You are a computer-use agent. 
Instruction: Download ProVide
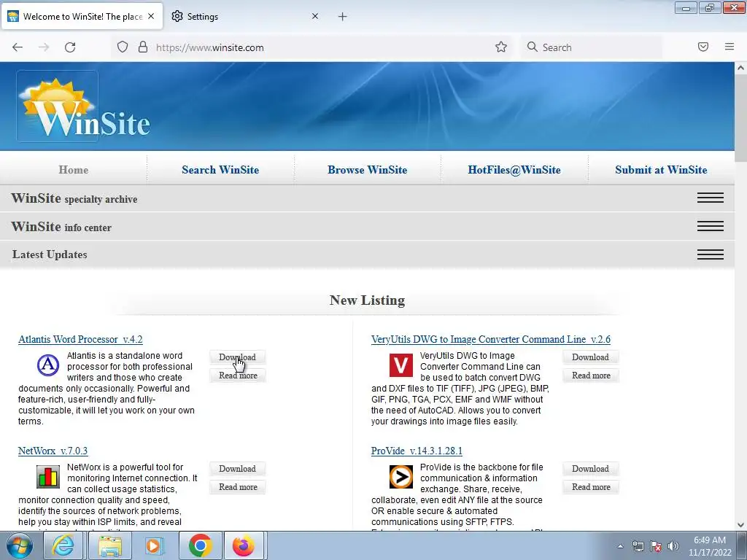(590, 469)
